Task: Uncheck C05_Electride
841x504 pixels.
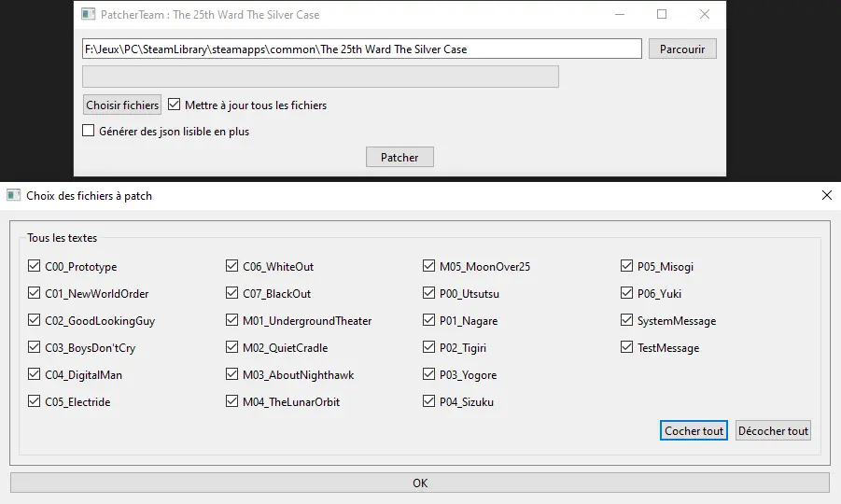Action: [x=34, y=401]
